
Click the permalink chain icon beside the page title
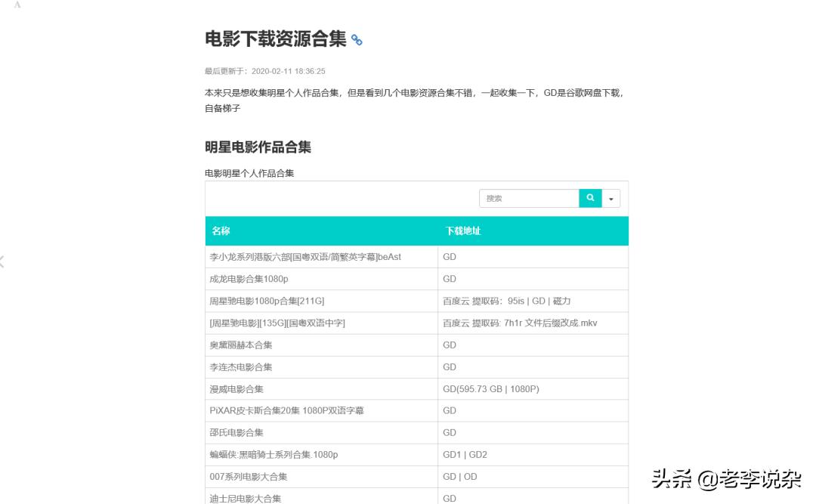coord(356,39)
